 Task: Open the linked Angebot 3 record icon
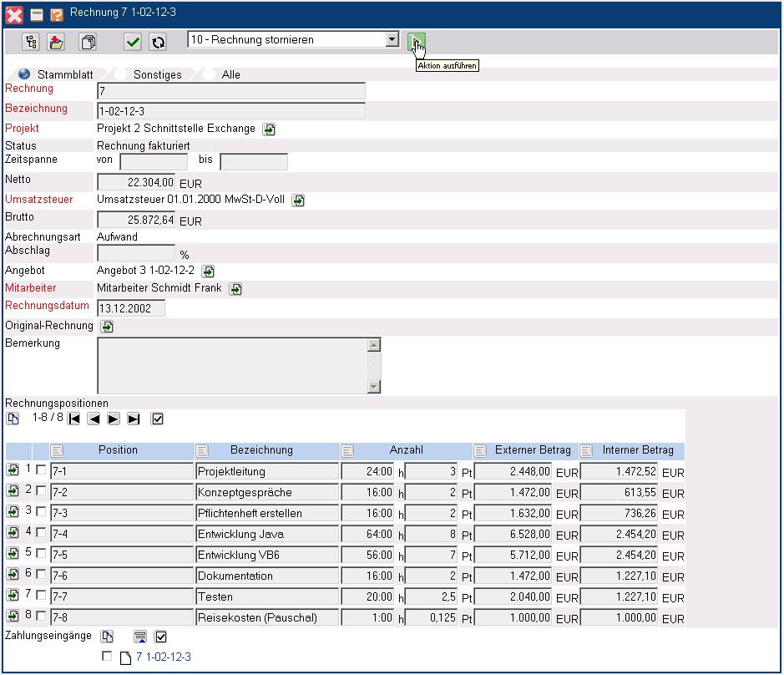[x=209, y=272]
